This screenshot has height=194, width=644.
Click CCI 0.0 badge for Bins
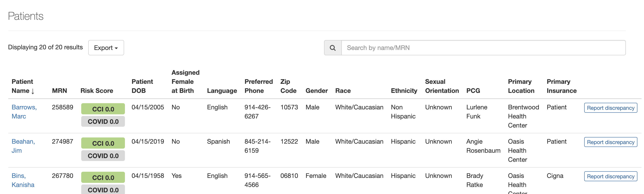[x=103, y=178]
